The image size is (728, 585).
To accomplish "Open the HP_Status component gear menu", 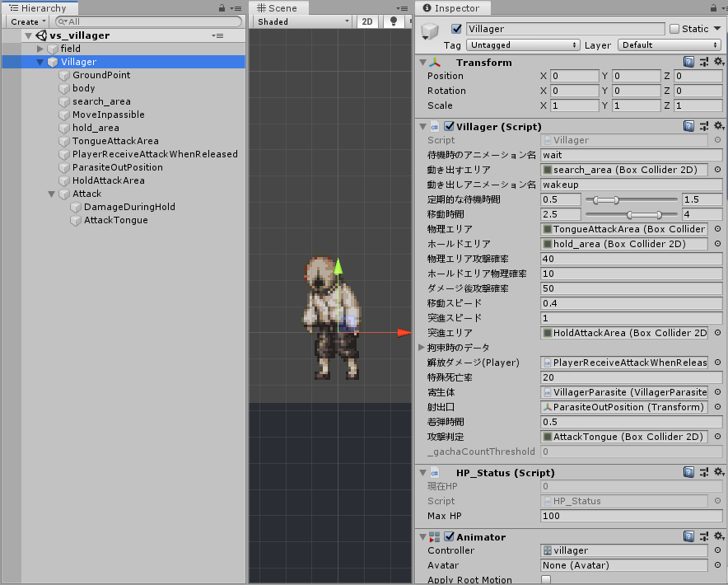I will pyautogui.click(x=718, y=471).
